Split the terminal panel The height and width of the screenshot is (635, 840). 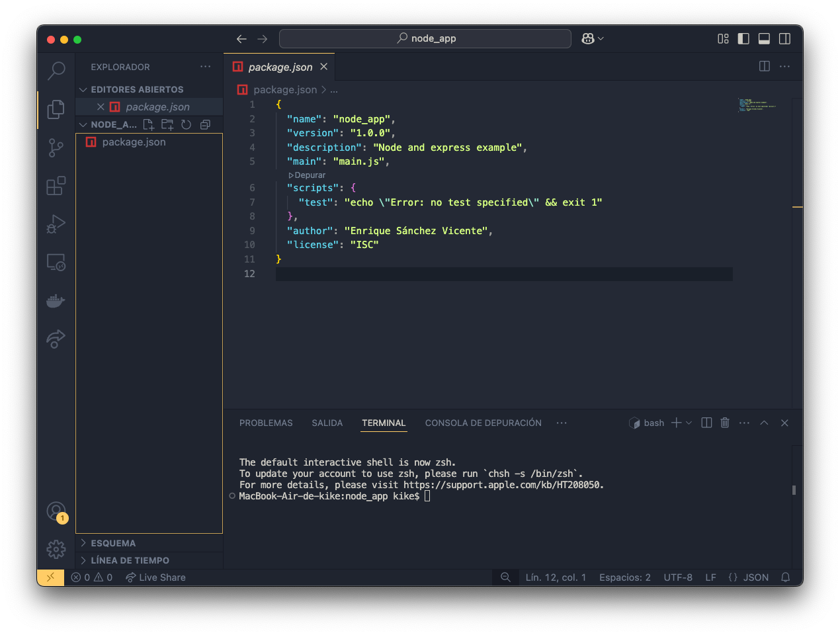706,423
